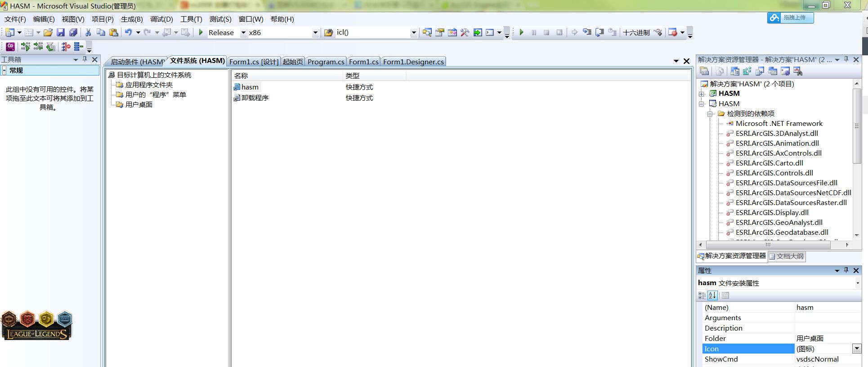The width and height of the screenshot is (868, 367).
Task: Open the 文件(F) menu
Action: click(x=15, y=19)
